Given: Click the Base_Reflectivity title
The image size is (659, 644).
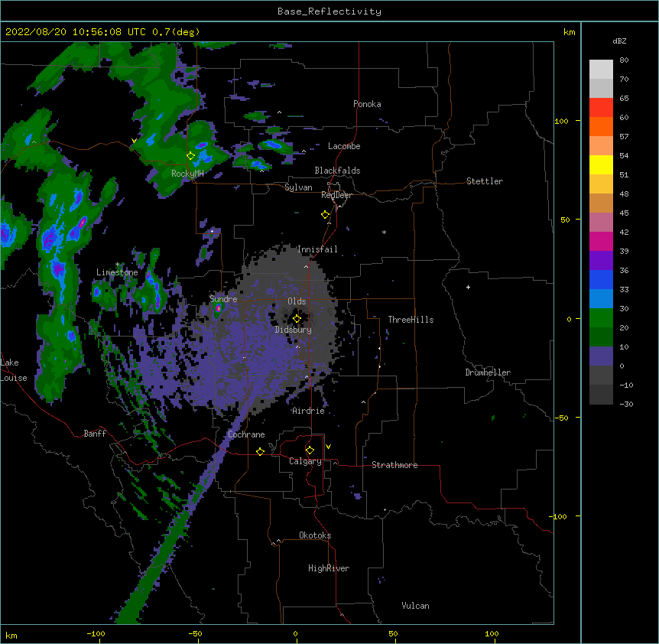Looking at the screenshot, I should click(329, 11).
